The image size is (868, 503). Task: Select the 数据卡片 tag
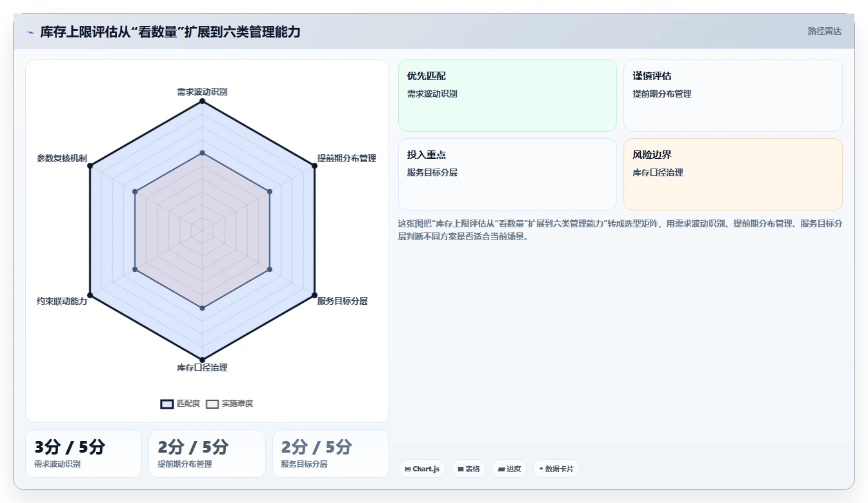[556, 469]
